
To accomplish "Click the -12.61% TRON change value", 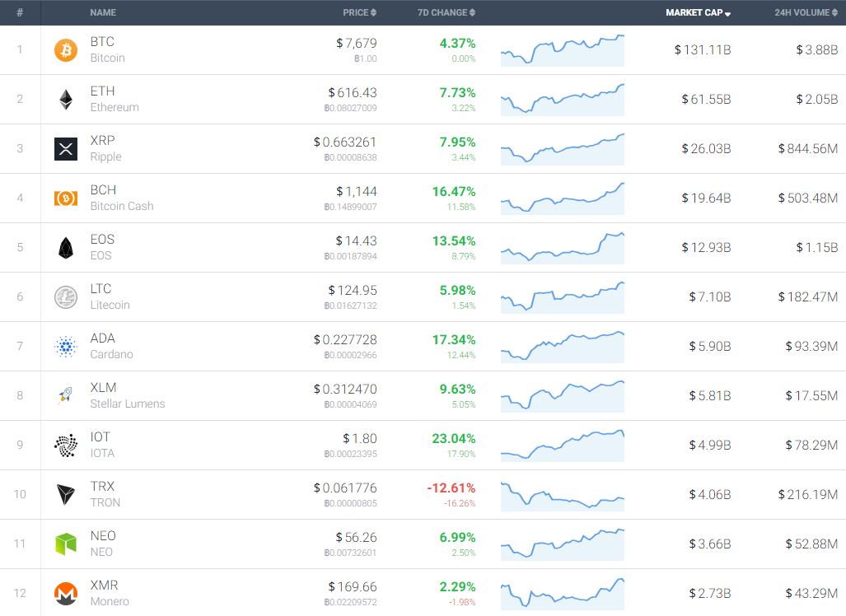I will pos(451,488).
